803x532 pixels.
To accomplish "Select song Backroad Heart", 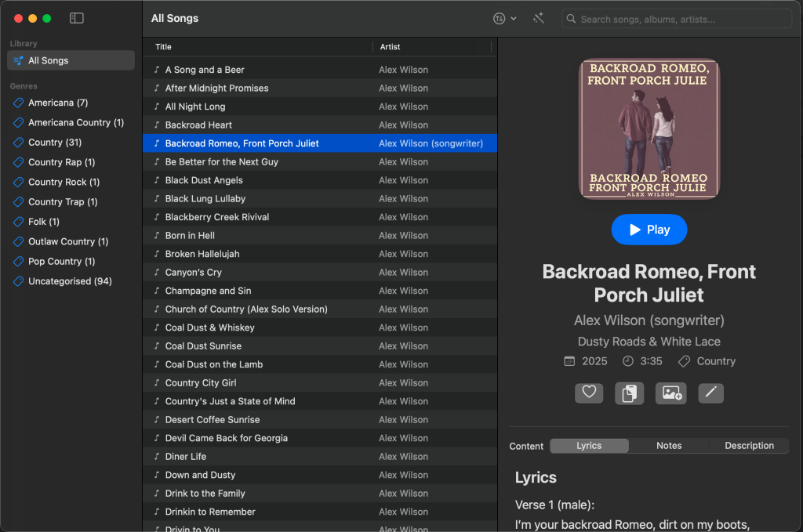I will [320, 125].
